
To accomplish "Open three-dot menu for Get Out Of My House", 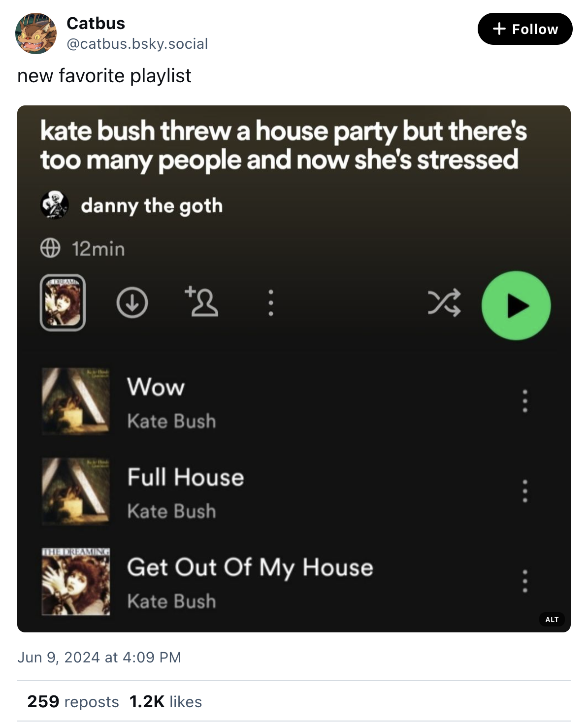I will (x=525, y=581).
